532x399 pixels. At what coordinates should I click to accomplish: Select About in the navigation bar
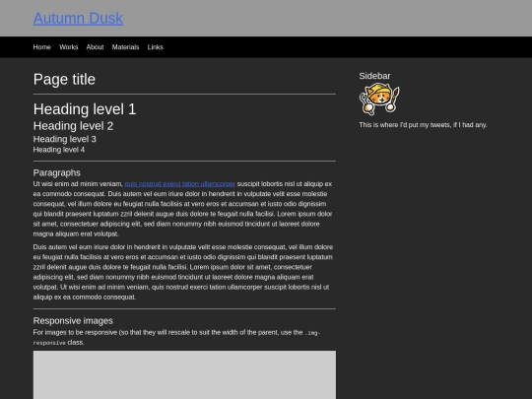[95, 47]
